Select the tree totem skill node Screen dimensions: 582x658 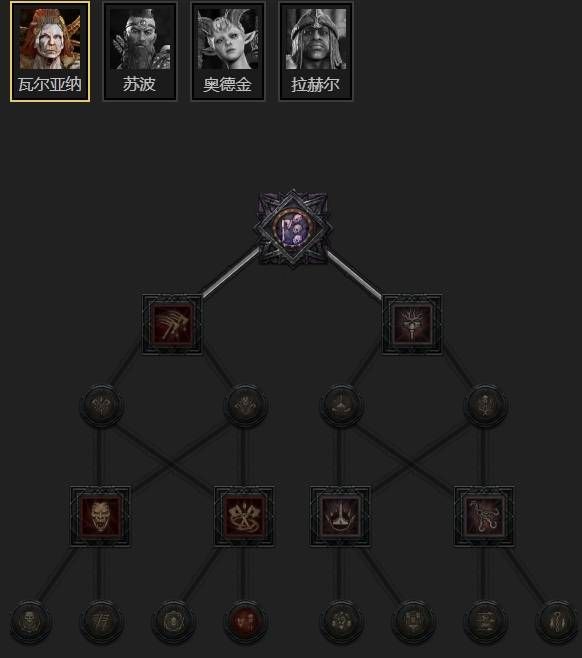click(x=412, y=324)
